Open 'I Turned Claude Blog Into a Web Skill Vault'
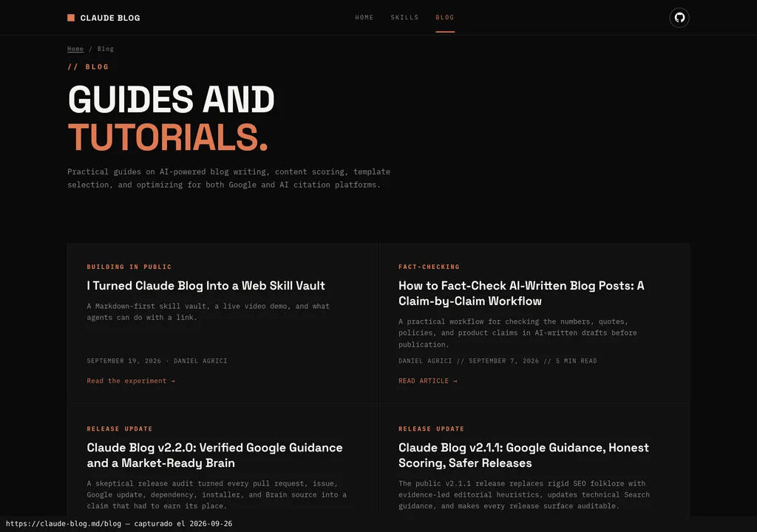The width and height of the screenshot is (757, 532). (x=206, y=285)
